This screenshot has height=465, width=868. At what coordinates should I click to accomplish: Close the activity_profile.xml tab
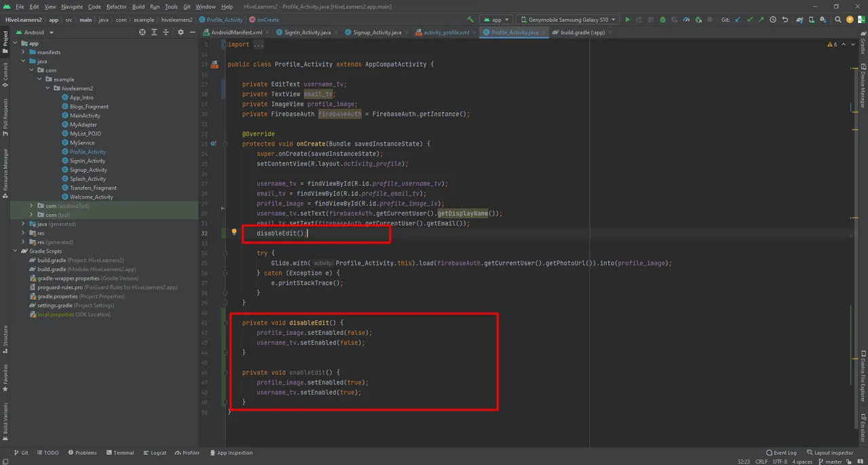(x=473, y=32)
